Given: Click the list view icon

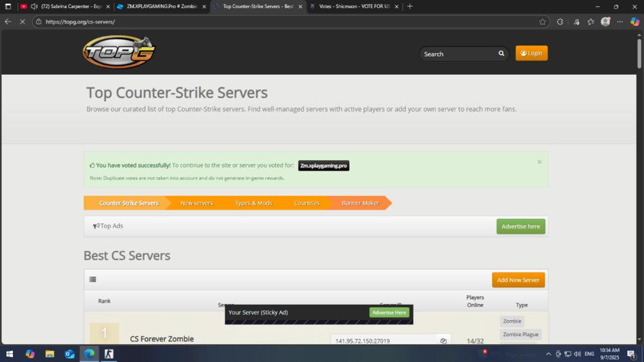Looking at the screenshot, I should pos(93,280).
